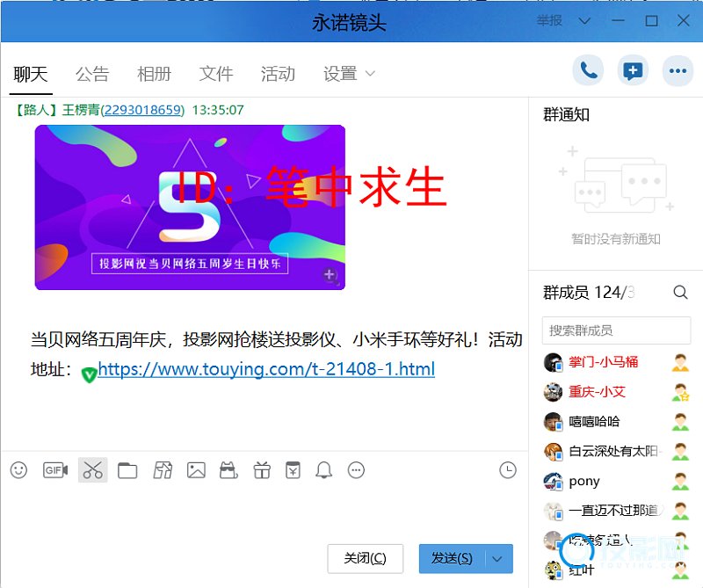This screenshot has width=703, height=588.
Task: Open more tools ellipsis circle icon
Action: coord(356,470)
